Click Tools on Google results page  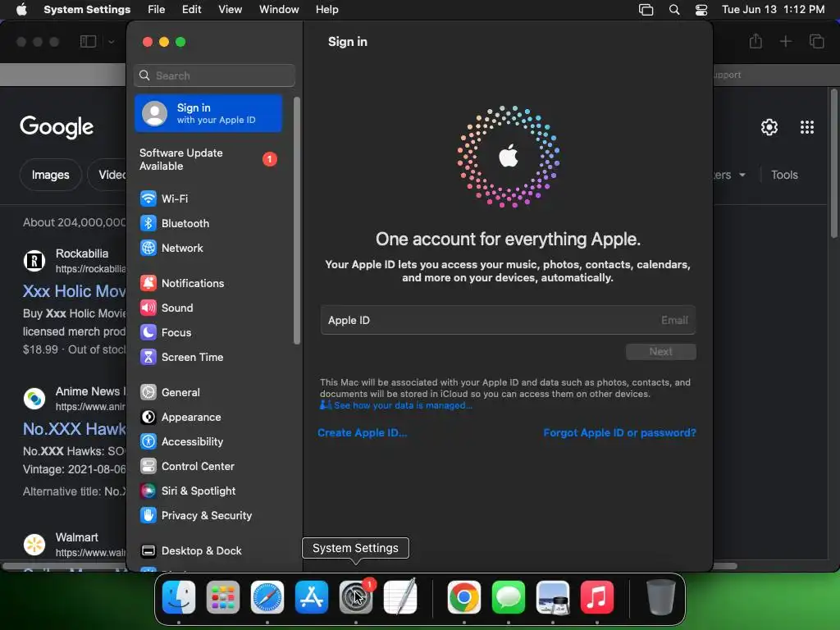click(x=784, y=176)
